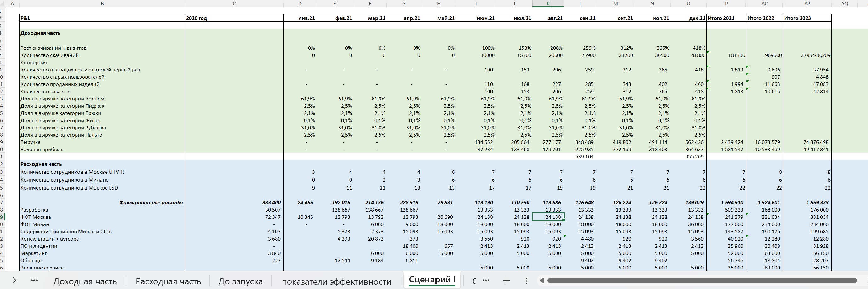Screen dimensions: 868x289
Task: Click the cell with value 383 400
Action: click(x=234, y=202)
